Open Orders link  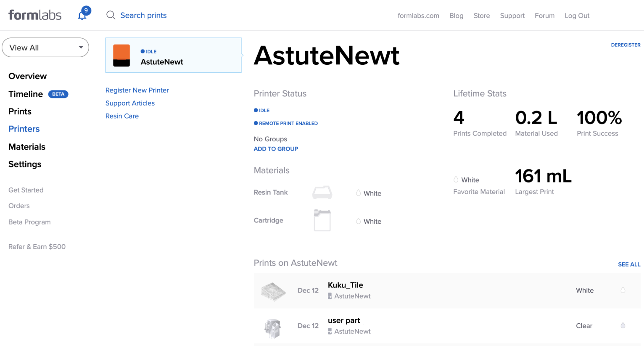[19, 206]
